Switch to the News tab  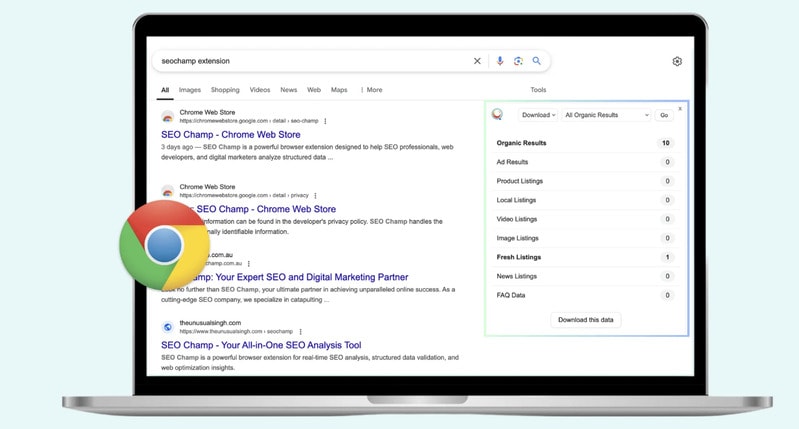(x=288, y=90)
